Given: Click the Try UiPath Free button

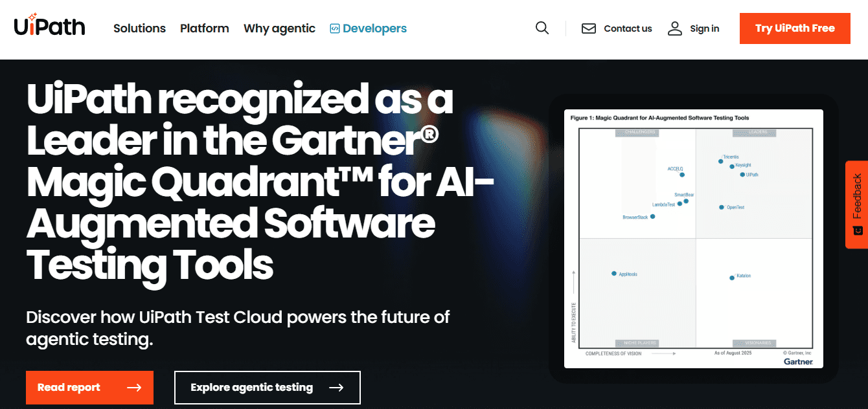Looking at the screenshot, I should click(x=795, y=28).
